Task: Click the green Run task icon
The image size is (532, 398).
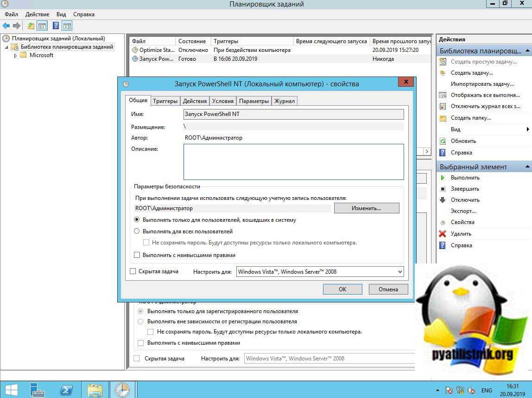Action: point(443,178)
